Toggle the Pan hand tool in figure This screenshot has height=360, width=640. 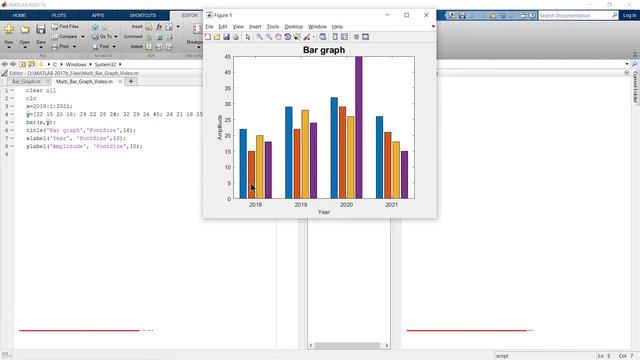(x=278, y=37)
